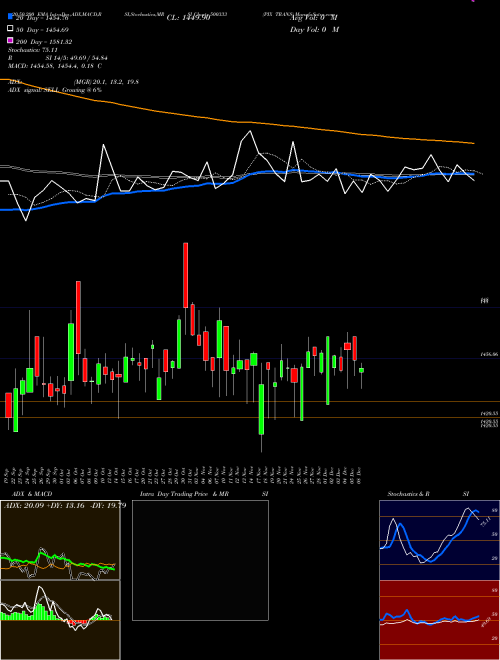
Task: Select the MACD: 1454.58, 1454.4 values line
Action: (x=55, y=66)
